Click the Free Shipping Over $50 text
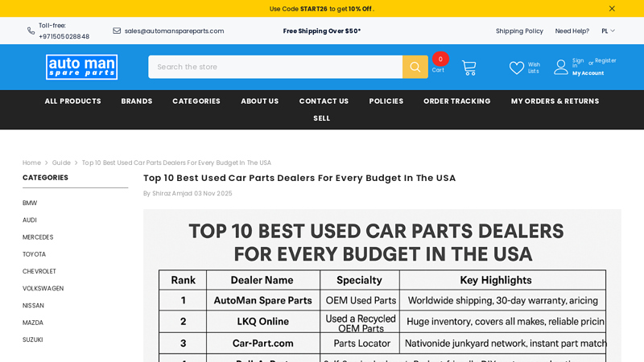This screenshot has width=644, height=362. (321, 31)
